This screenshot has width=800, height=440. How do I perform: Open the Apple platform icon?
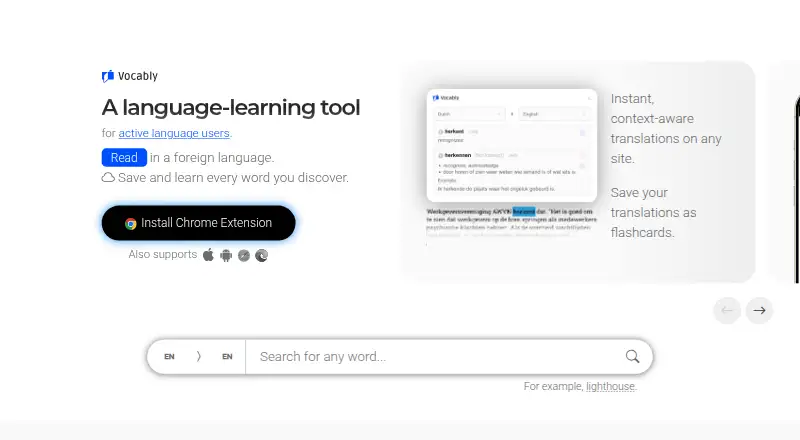208,255
